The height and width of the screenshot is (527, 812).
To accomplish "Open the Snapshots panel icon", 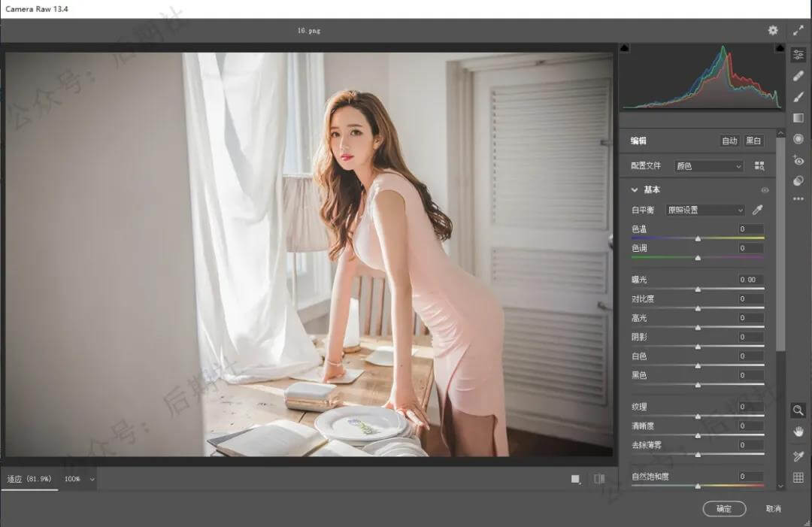I will click(798, 180).
